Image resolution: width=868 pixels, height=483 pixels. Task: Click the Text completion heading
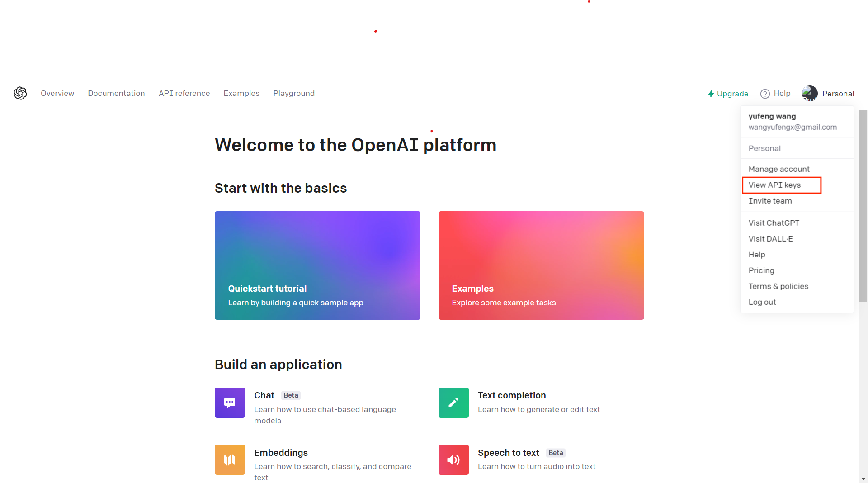click(512, 395)
